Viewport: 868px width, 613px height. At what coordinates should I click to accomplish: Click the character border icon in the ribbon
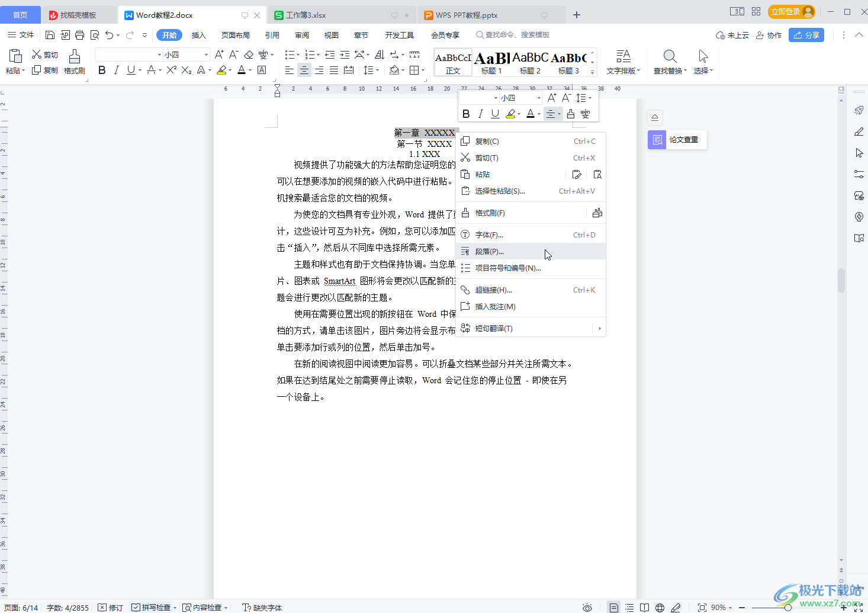[262, 70]
